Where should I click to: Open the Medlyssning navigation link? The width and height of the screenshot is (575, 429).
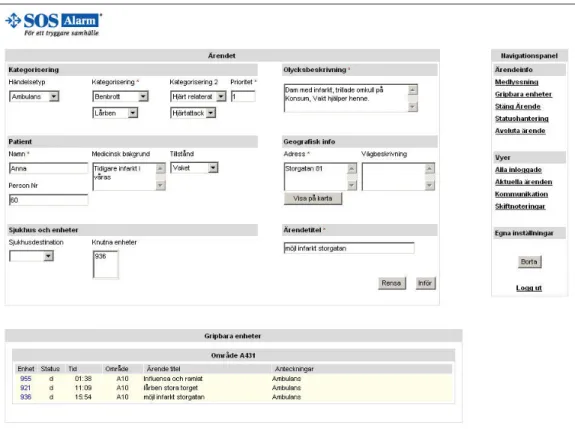coord(516,82)
